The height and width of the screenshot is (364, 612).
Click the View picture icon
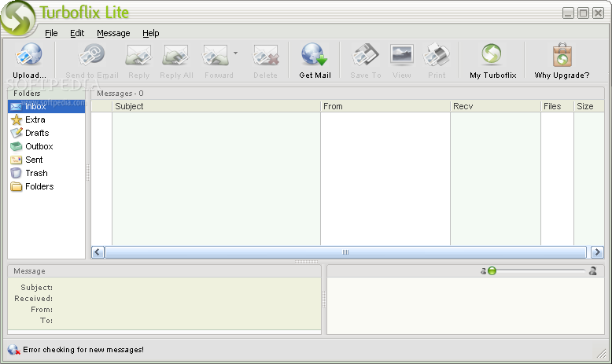402,54
